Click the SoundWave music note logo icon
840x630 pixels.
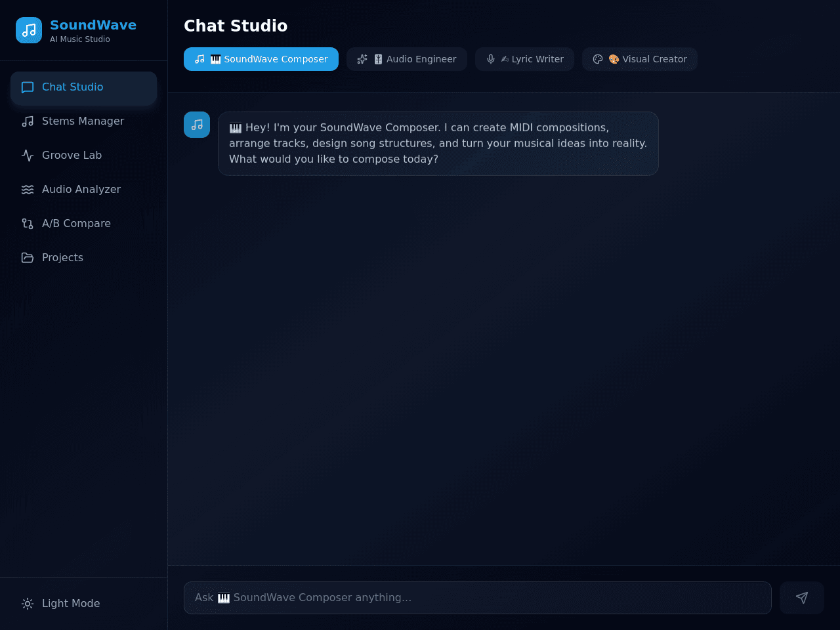29,30
